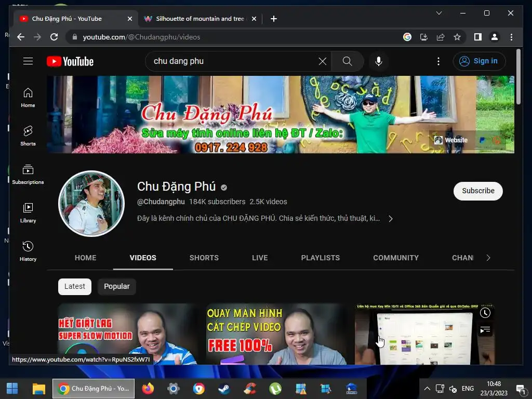Click the Google account icon in address bar

pyautogui.click(x=407, y=37)
